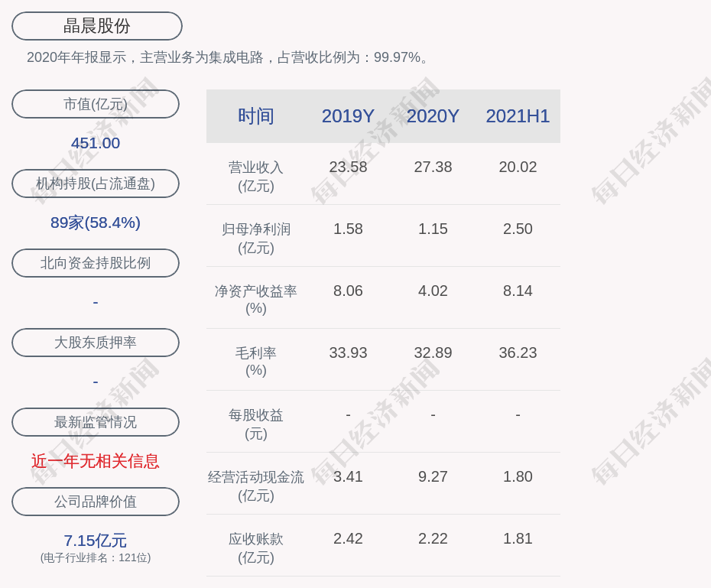Image resolution: width=711 pixels, height=588 pixels.
Task: Select the 2019Y net profit 1.58
Action: [348, 229]
